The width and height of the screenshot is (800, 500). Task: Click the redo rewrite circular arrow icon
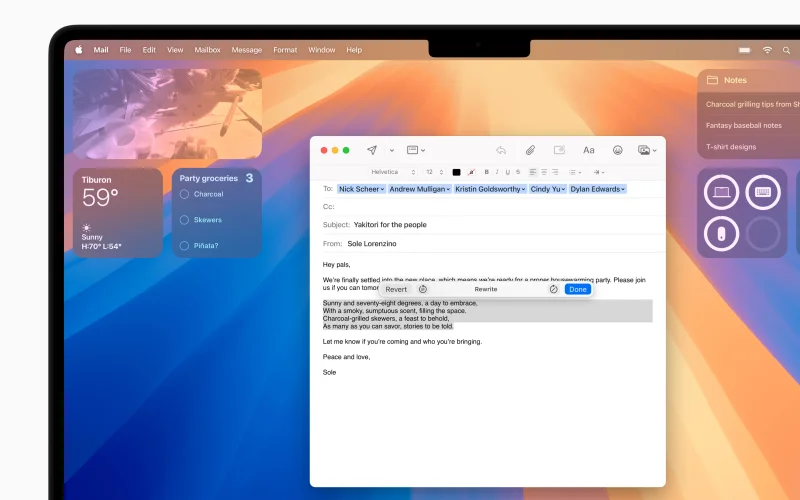click(422, 289)
